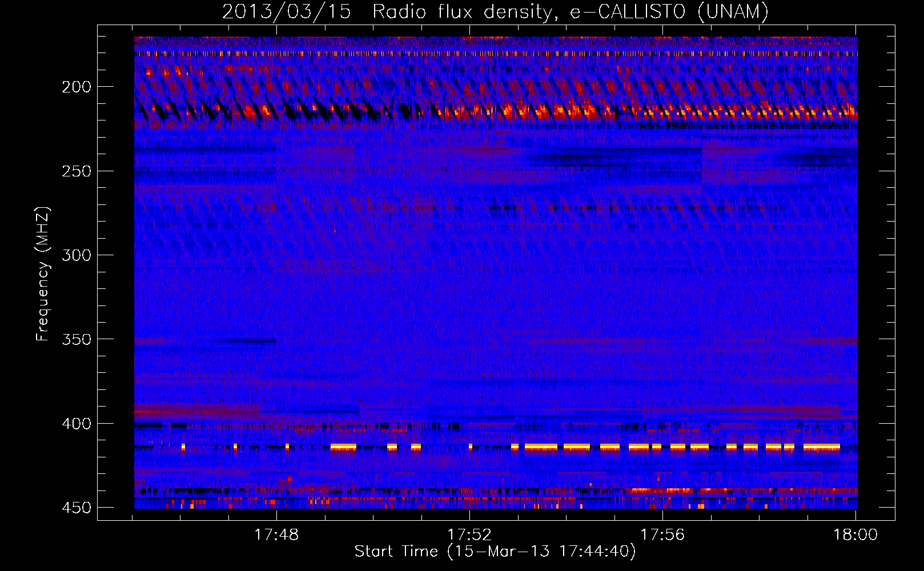Click the 'Start Time (15-Mar-13 17:44:40)' label

click(x=495, y=552)
